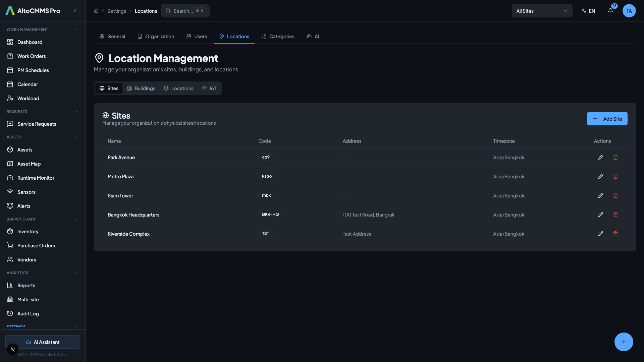Image resolution: width=644 pixels, height=362 pixels.
Task: Collapse the Supply Chain section
Action: tap(76, 219)
